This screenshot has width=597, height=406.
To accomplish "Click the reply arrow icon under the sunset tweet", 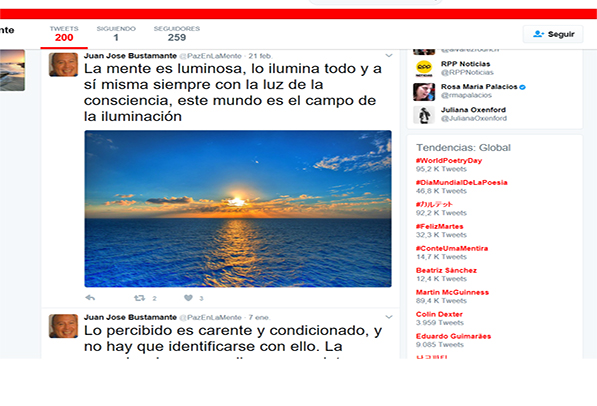I will click(90, 298).
